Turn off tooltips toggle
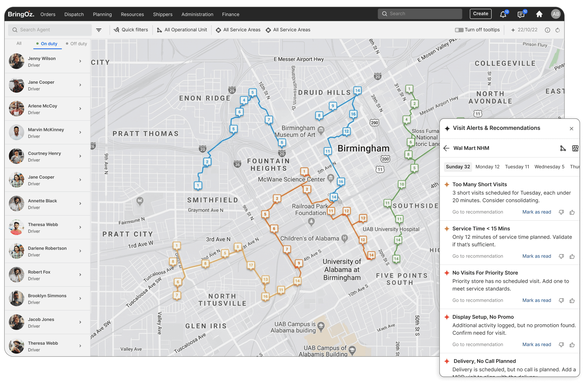The width and height of the screenshot is (588, 385). point(459,30)
